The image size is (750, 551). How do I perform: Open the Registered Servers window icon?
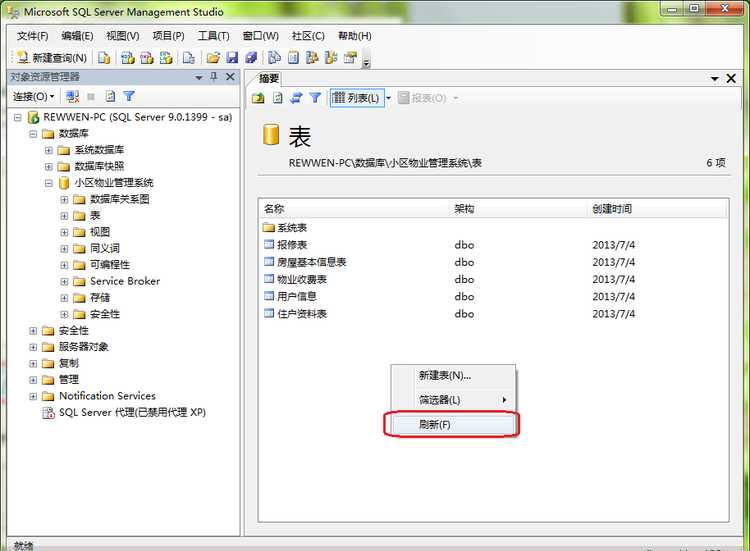pyautogui.click(x=274, y=58)
